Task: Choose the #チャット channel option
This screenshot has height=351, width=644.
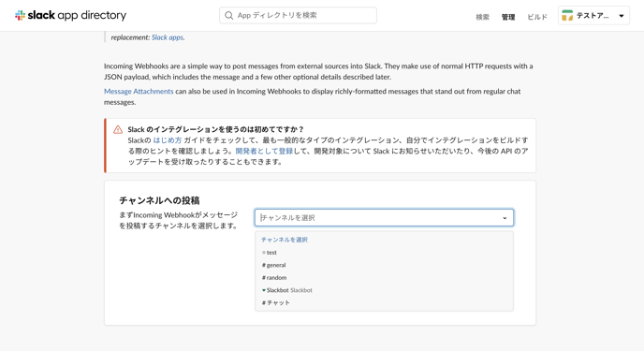Action: [x=384, y=303]
